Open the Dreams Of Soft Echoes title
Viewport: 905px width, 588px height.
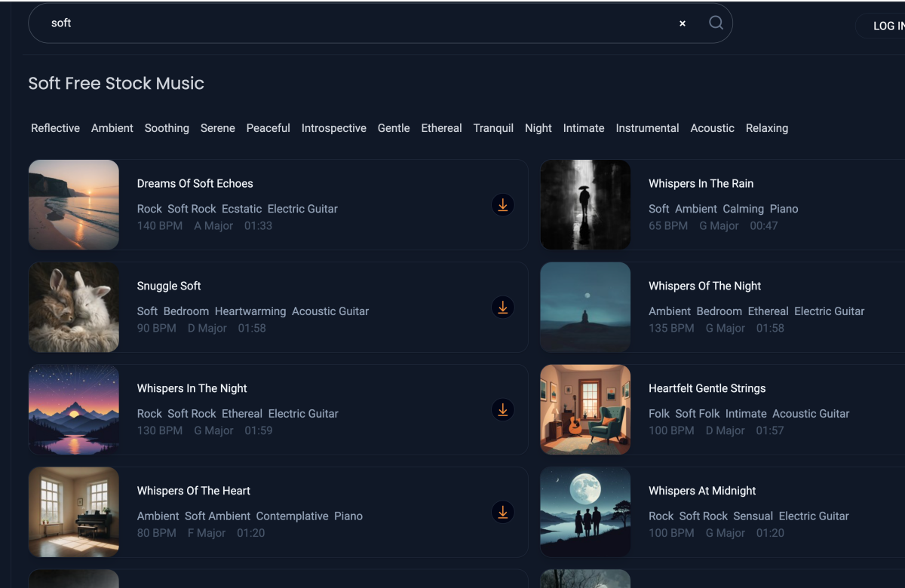coord(195,183)
